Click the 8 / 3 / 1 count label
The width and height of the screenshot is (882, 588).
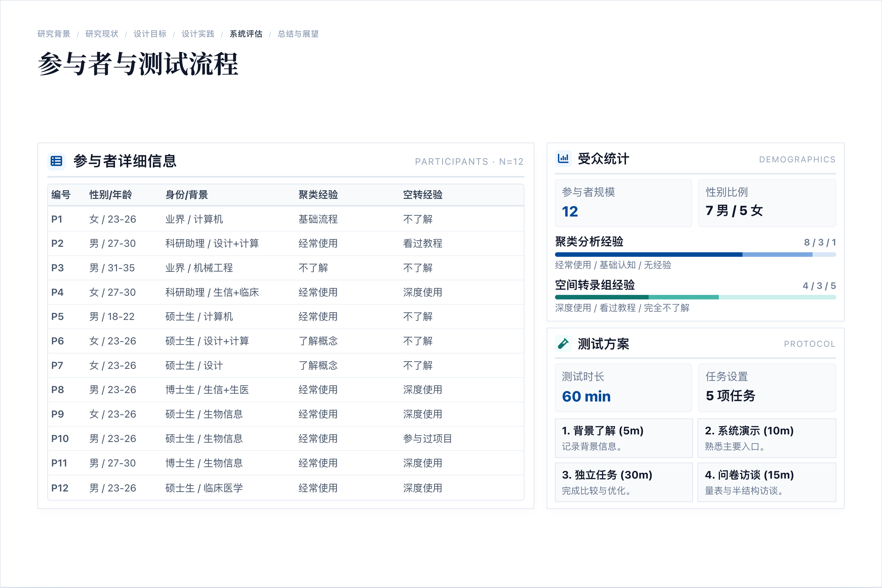click(820, 242)
